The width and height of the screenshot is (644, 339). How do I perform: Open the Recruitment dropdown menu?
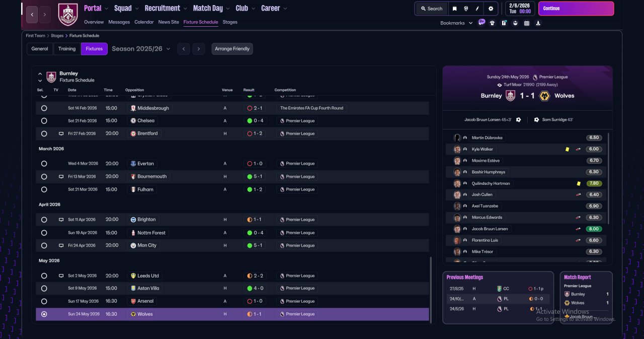[166, 8]
